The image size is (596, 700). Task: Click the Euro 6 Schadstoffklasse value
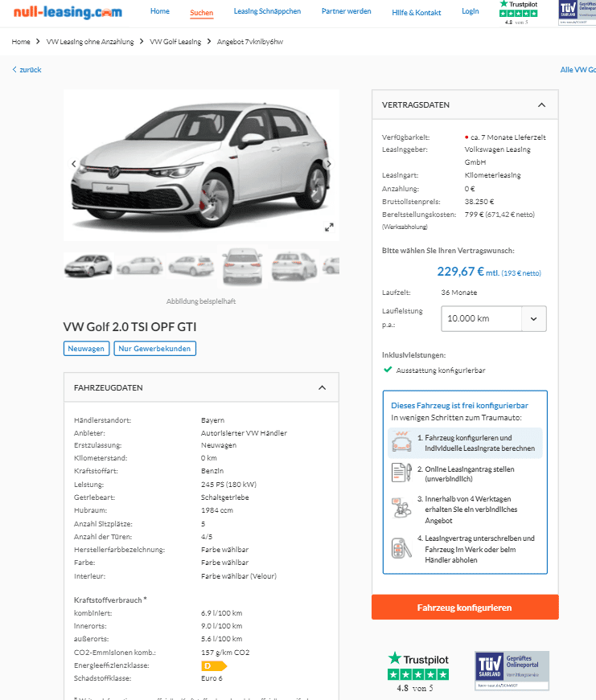(212, 678)
